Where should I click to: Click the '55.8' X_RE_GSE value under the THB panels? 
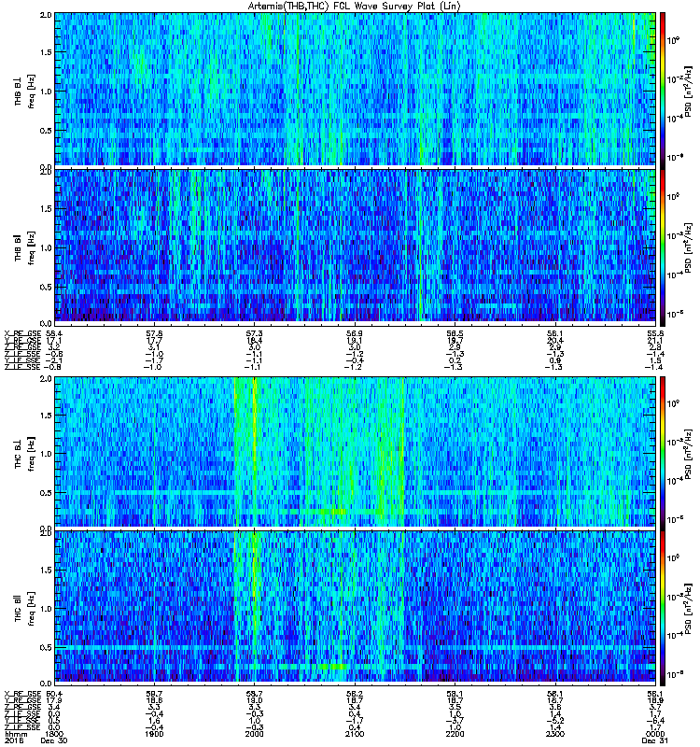(655, 333)
